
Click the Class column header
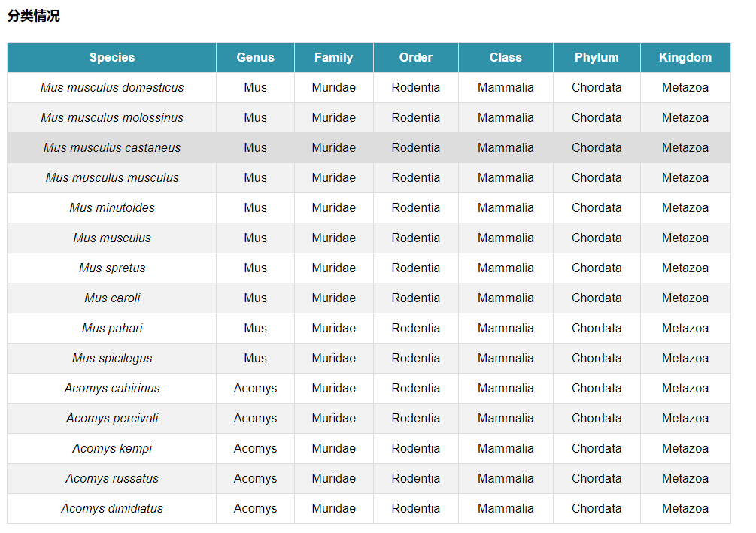tap(506, 57)
